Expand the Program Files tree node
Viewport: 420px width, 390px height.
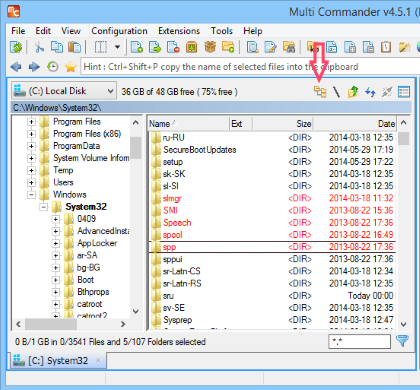click(x=31, y=122)
